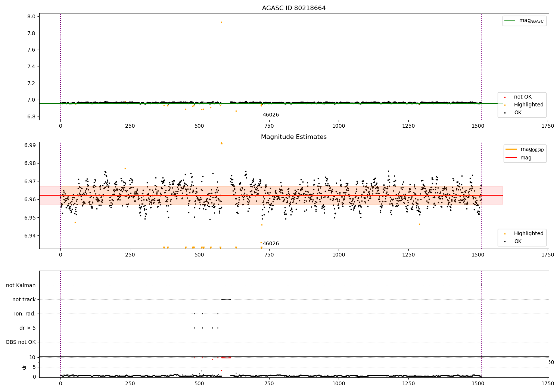
Task: Click x-axis tick 250 under the AGASC plot
Action: pos(130,126)
